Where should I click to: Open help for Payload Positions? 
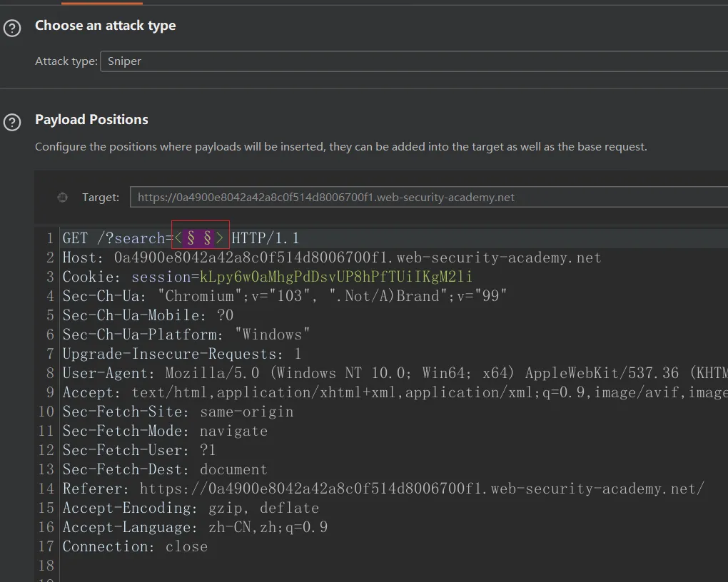pyautogui.click(x=12, y=123)
